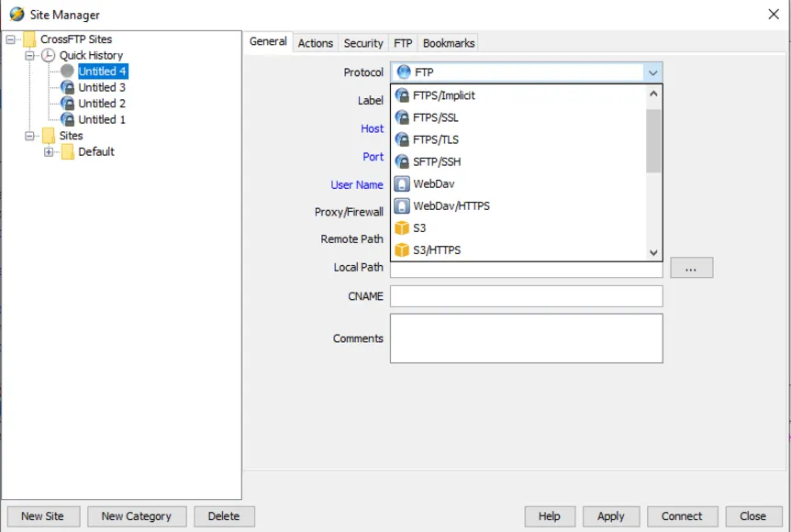Choose WebDav from protocol list
The height and width of the screenshot is (532, 791).
coord(518,184)
